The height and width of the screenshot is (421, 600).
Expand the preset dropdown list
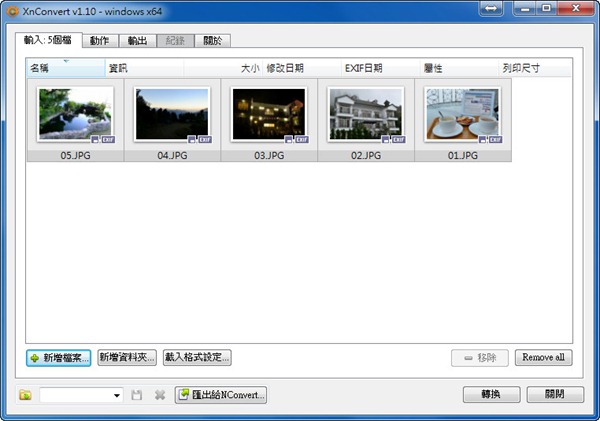coord(117,395)
